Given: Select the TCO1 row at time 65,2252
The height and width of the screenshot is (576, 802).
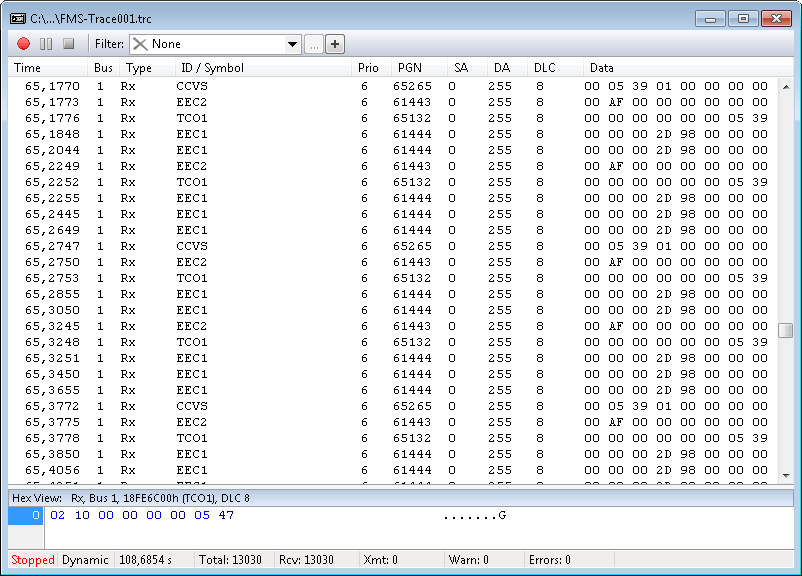Looking at the screenshot, I should (393, 182).
